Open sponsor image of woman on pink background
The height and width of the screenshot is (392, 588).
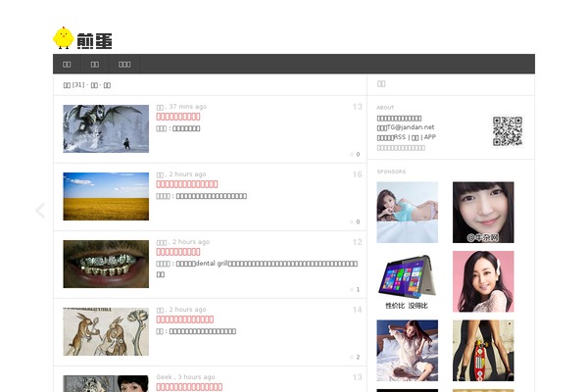pyautogui.click(x=483, y=281)
